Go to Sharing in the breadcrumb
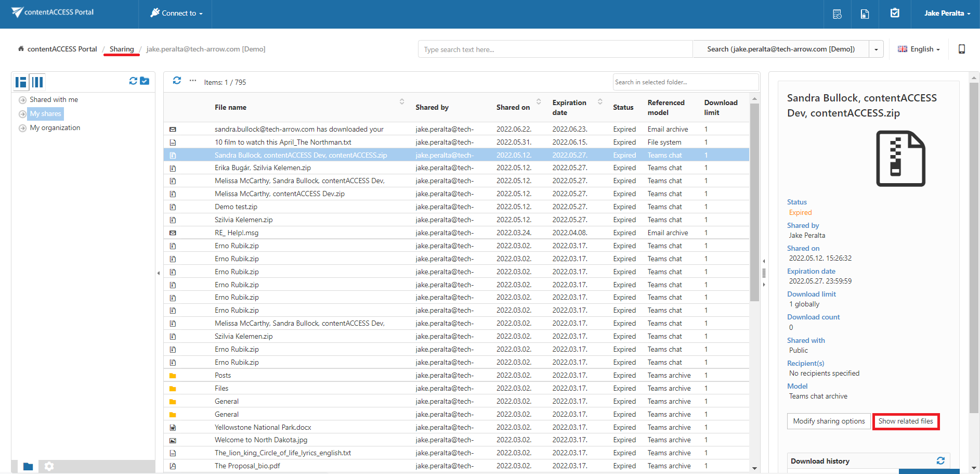The image size is (980, 474). coord(122,49)
